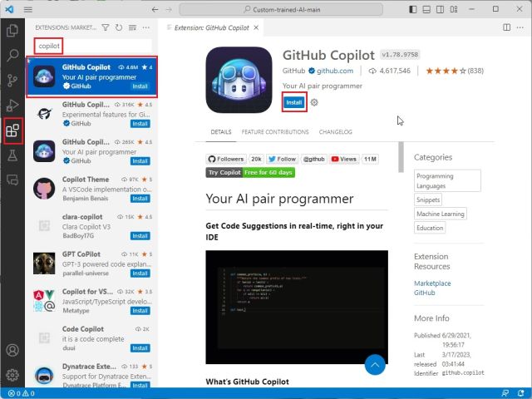Viewport: 532px width, 399px height.
Task: Install GitHub Copilot from details page
Action: coord(293,102)
